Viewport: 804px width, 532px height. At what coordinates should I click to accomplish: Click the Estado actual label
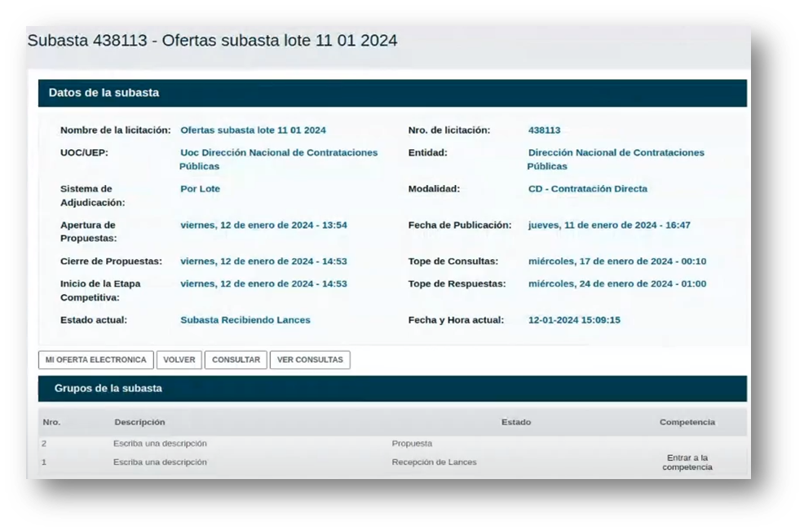[93, 320]
